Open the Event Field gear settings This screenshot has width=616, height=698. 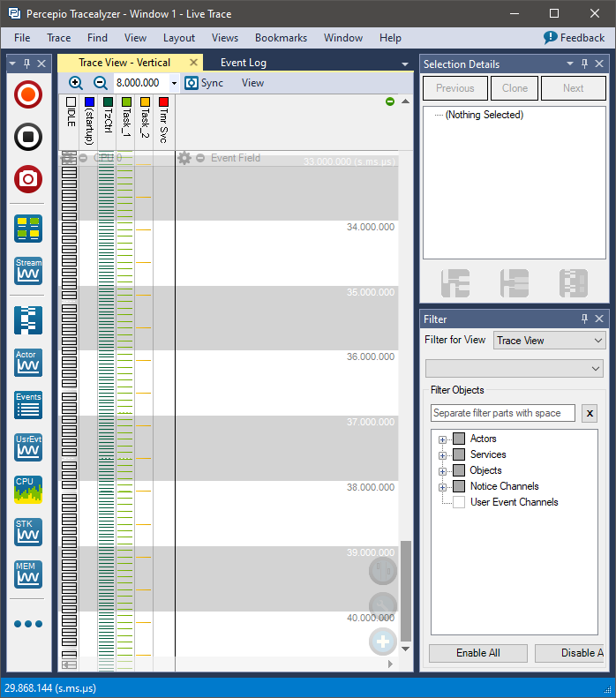(184, 158)
